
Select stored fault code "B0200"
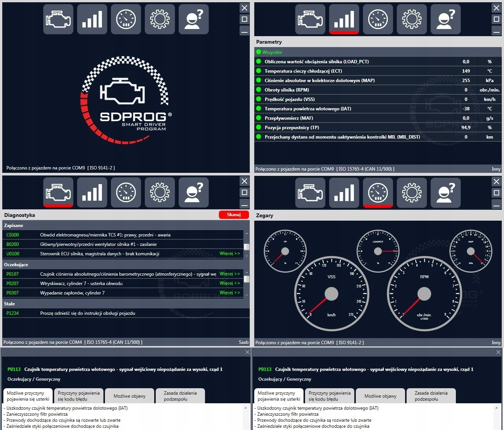tap(12, 244)
